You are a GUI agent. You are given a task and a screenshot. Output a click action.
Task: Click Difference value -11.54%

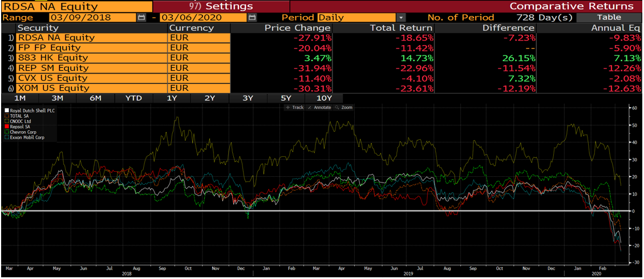point(516,68)
